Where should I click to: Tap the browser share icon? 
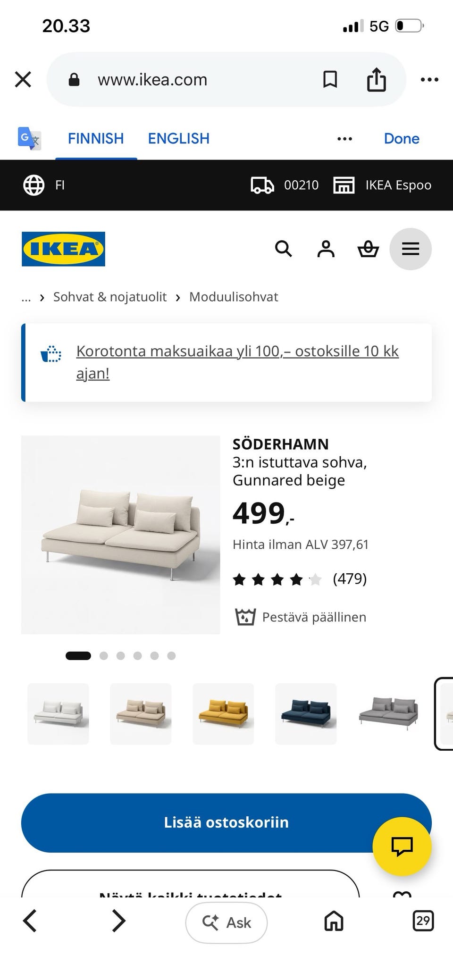[377, 79]
